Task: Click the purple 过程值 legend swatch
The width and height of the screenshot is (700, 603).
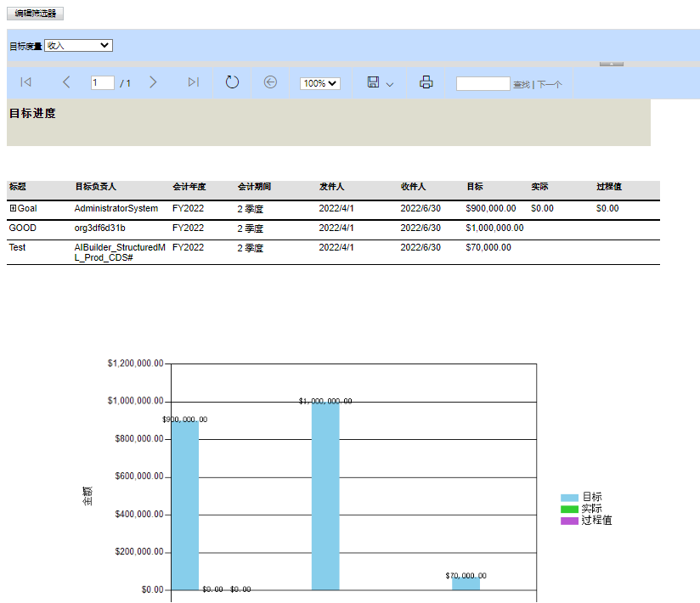Action: coord(569,521)
